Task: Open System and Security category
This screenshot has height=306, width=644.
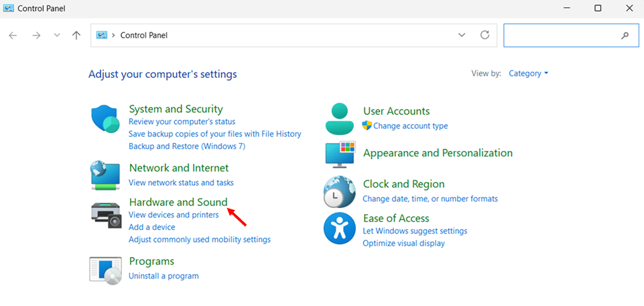Action: click(x=176, y=109)
